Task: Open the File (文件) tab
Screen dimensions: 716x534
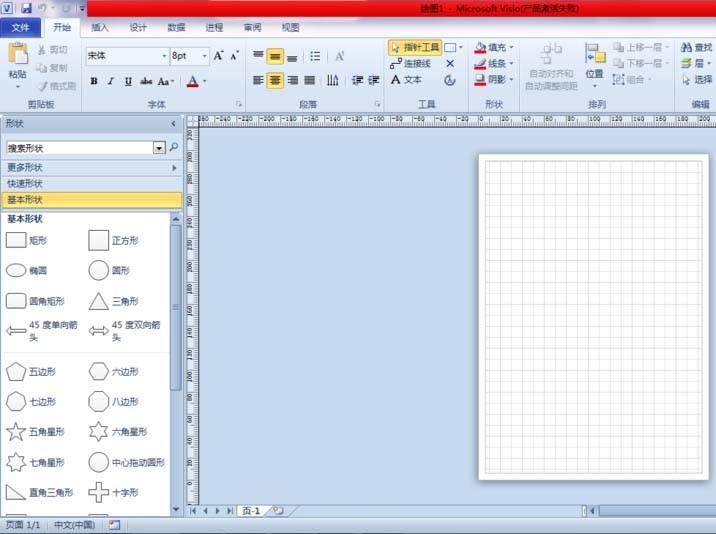Action: [21, 28]
